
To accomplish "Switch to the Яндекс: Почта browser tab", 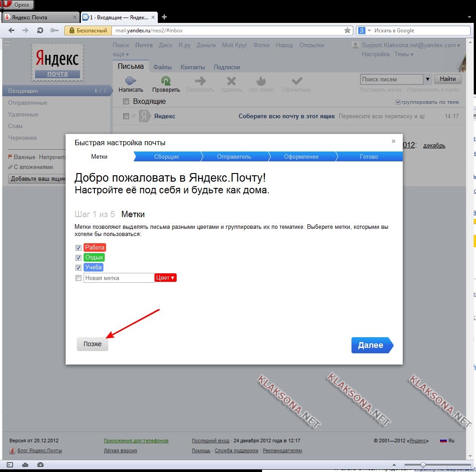I will click(41, 17).
